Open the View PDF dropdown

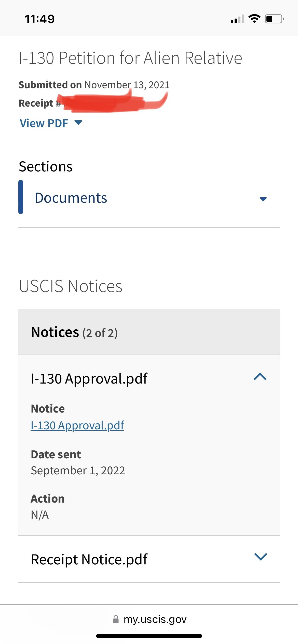pyautogui.click(x=51, y=123)
